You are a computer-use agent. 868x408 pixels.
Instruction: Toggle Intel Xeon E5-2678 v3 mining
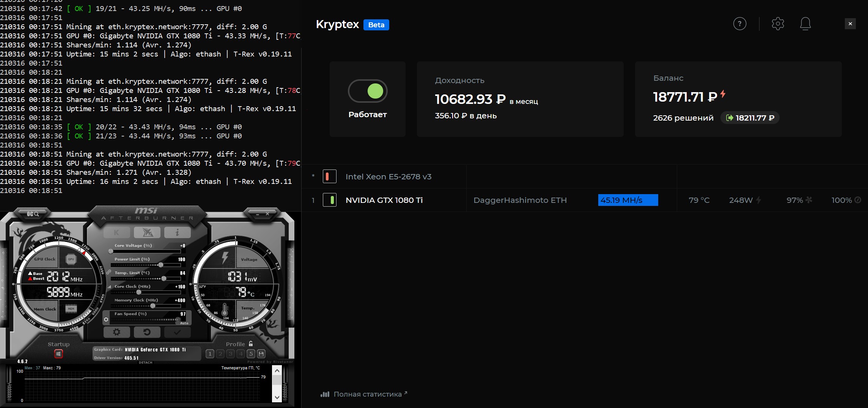(330, 176)
